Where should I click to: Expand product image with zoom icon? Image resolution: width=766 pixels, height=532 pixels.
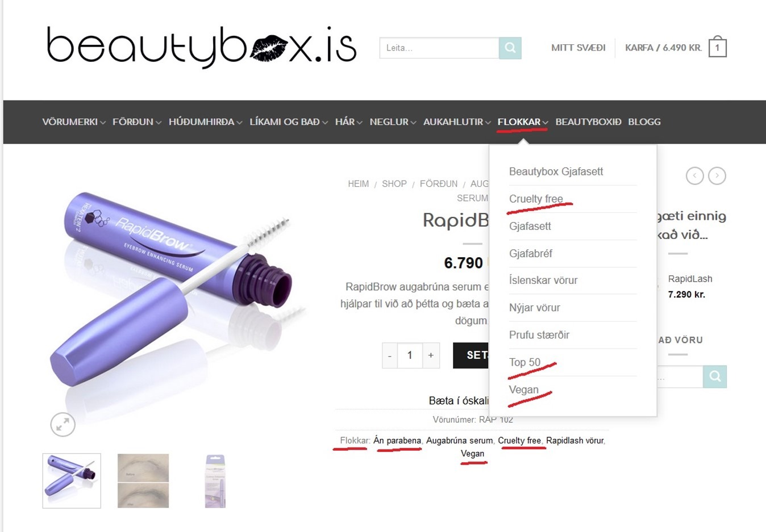click(63, 424)
